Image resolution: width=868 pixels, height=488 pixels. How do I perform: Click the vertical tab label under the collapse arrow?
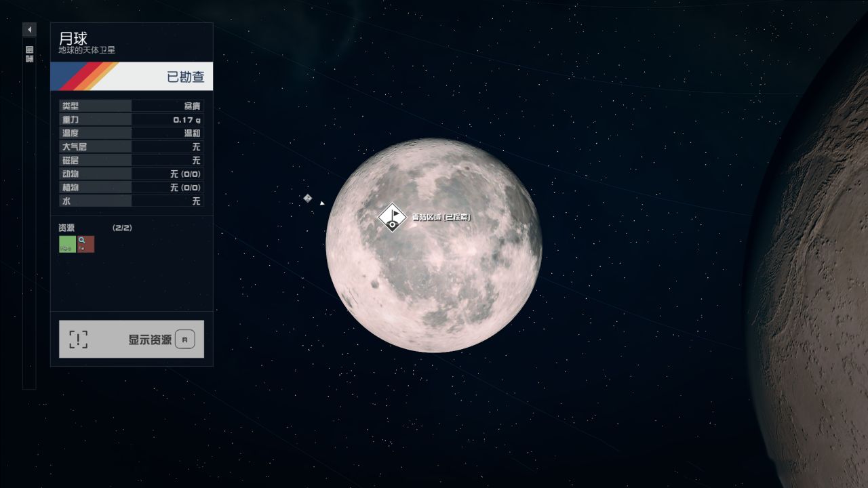pyautogui.click(x=29, y=54)
